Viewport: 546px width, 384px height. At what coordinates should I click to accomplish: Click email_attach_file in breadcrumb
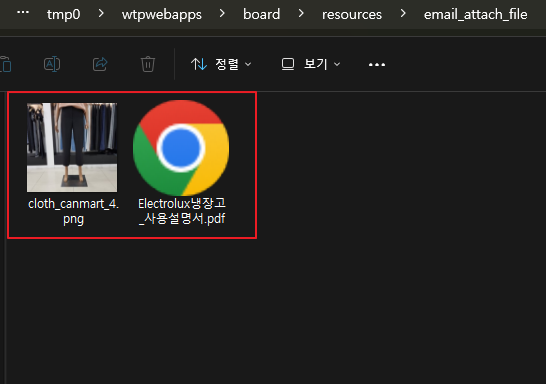(475, 15)
